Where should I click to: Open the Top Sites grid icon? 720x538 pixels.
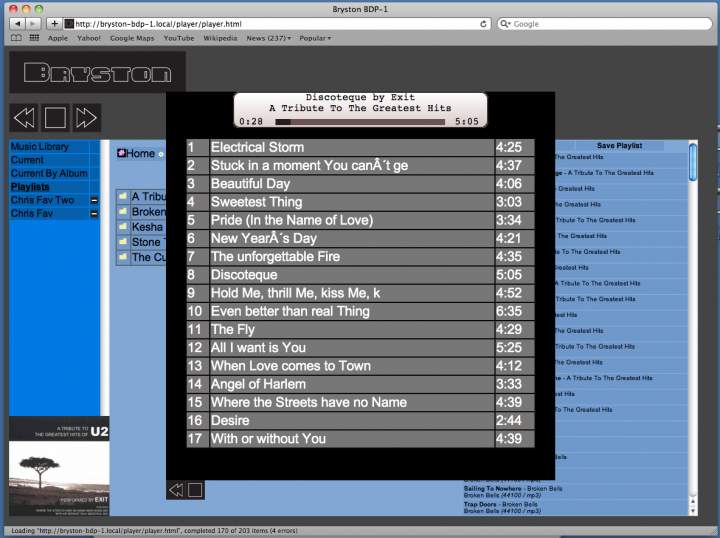tap(34, 38)
